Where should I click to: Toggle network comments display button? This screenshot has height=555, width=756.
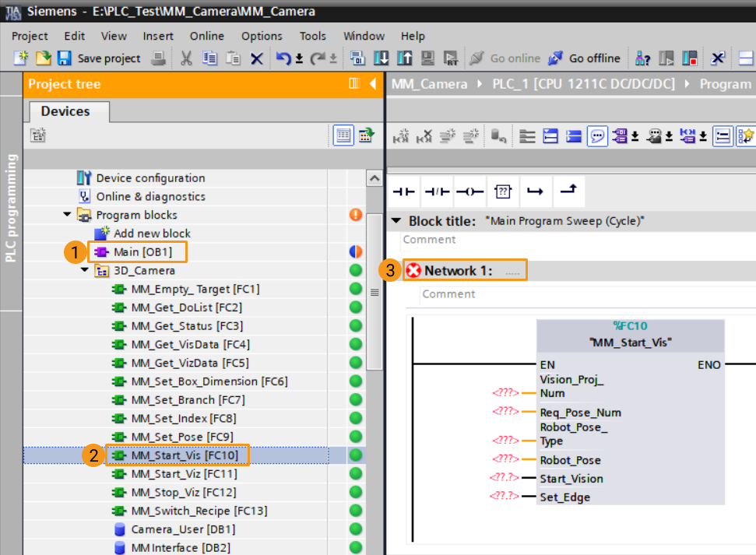point(598,136)
